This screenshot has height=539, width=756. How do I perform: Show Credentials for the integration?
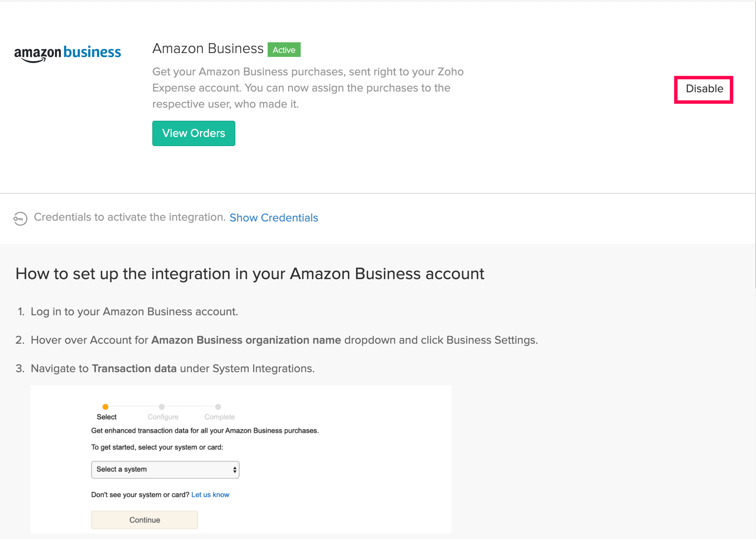[x=273, y=218]
